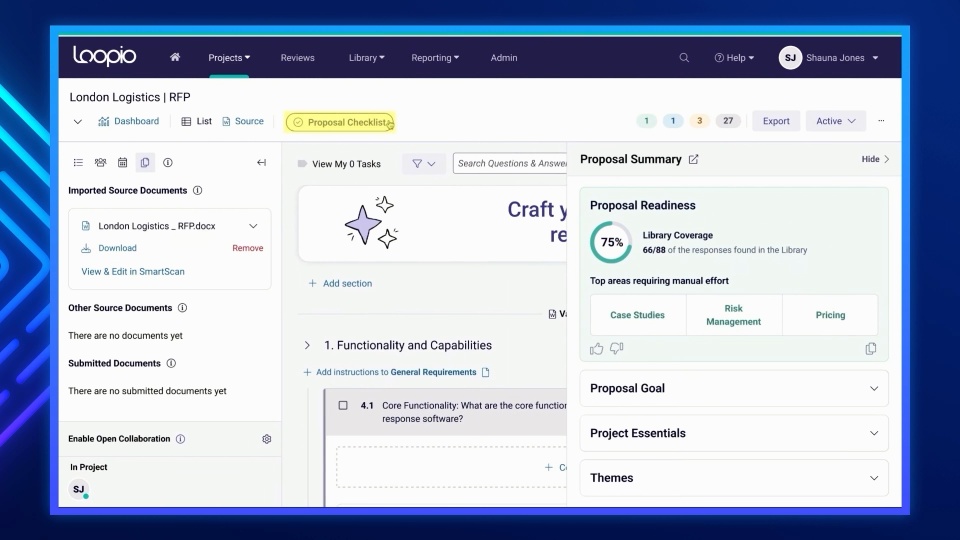960x540 pixels.
Task: Expand the Themes section
Action: tap(733, 478)
